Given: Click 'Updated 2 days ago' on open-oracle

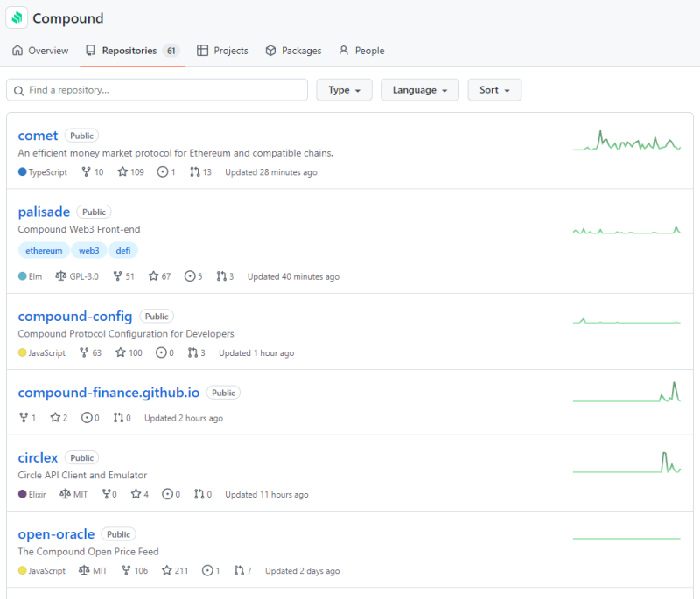Looking at the screenshot, I should click(x=302, y=570).
